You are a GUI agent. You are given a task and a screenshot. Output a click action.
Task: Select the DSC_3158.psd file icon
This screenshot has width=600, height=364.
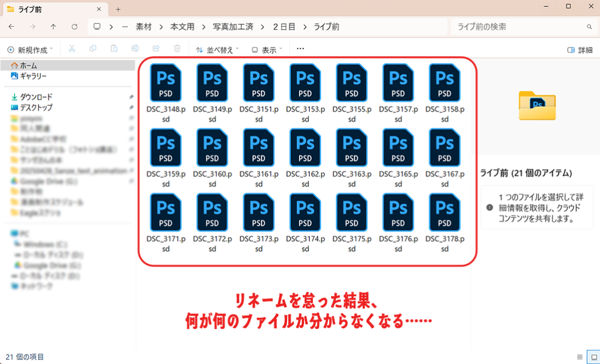(x=445, y=83)
